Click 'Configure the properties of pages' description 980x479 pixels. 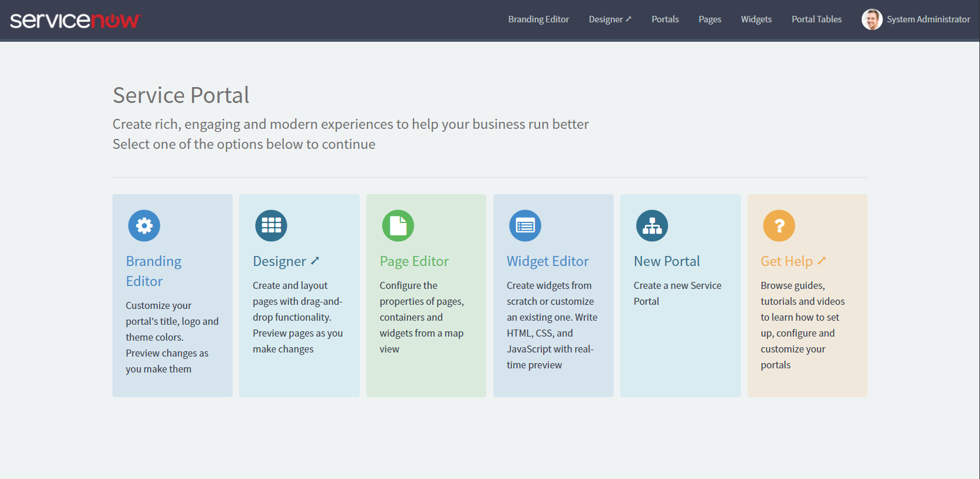422,317
